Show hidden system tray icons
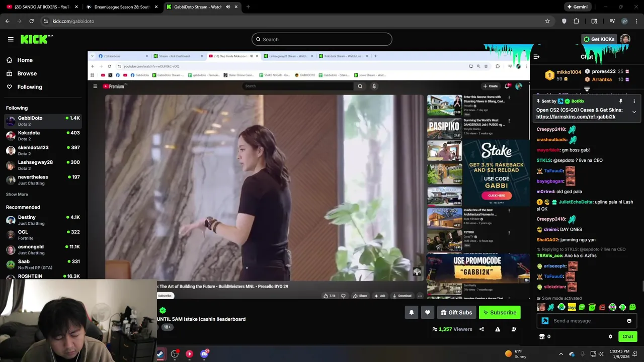The image size is (644, 362). [x=561, y=354]
